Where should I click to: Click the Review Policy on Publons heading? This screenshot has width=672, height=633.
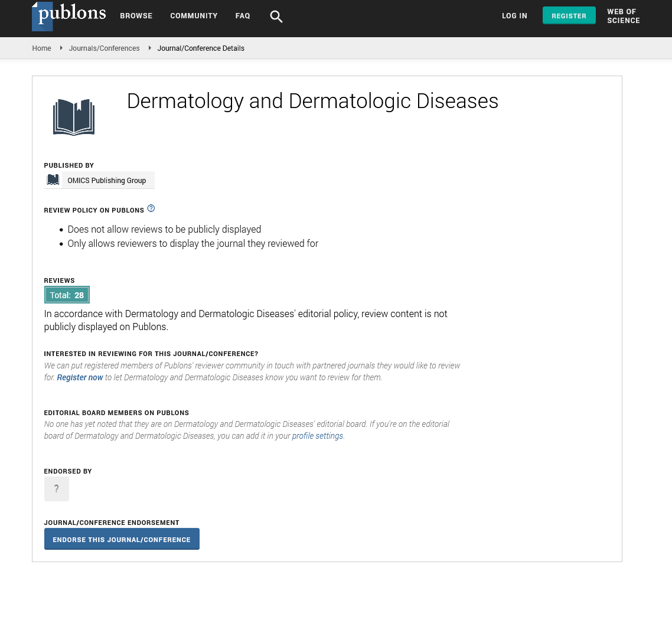click(94, 210)
